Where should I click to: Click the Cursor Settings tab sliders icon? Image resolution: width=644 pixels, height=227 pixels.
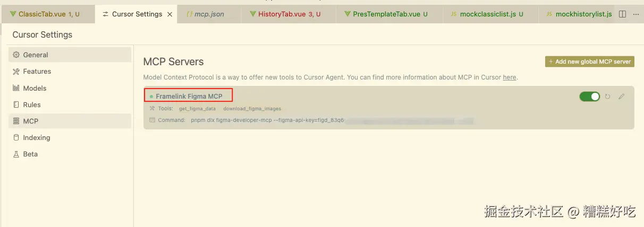tap(106, 14)
